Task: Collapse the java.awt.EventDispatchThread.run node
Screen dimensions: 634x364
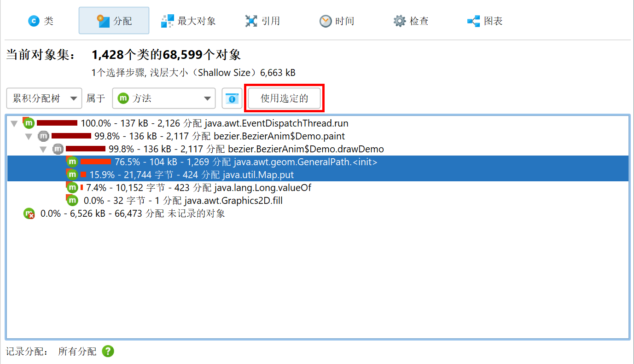Action: tap(14, 123)
